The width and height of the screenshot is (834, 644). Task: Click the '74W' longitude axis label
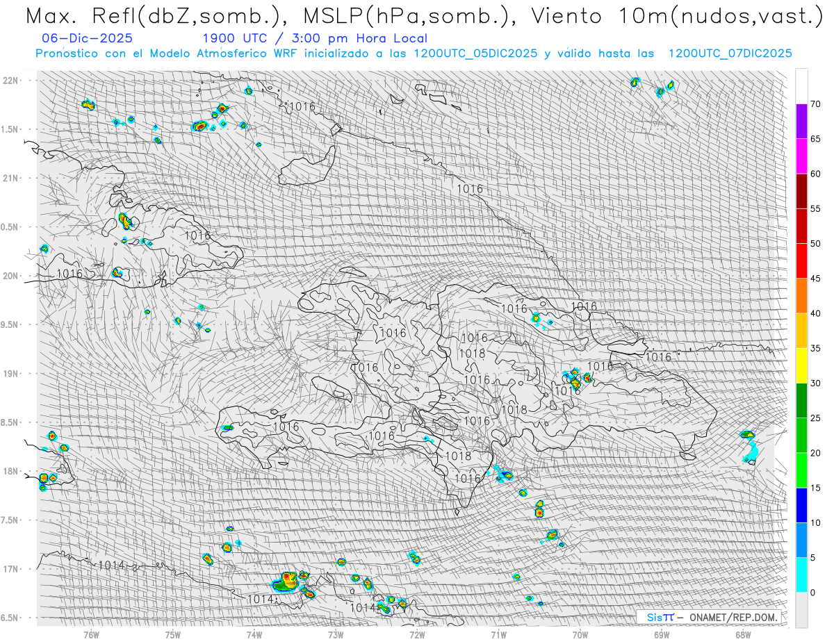(x=254, y=634)
